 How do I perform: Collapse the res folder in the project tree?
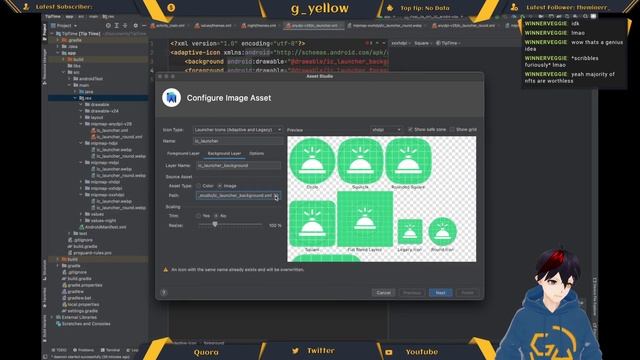[75, 98]
